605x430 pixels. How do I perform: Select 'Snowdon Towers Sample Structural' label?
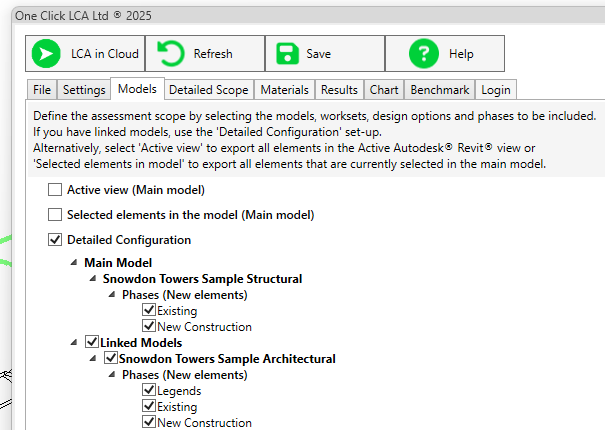click(x=203, y=279)
